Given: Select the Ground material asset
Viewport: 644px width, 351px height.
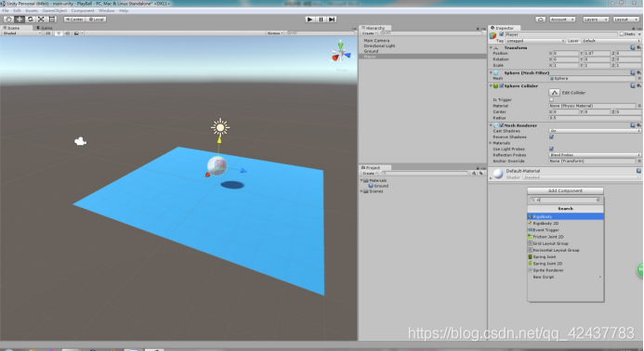Looking at the screenshot, I should point(378,186).
